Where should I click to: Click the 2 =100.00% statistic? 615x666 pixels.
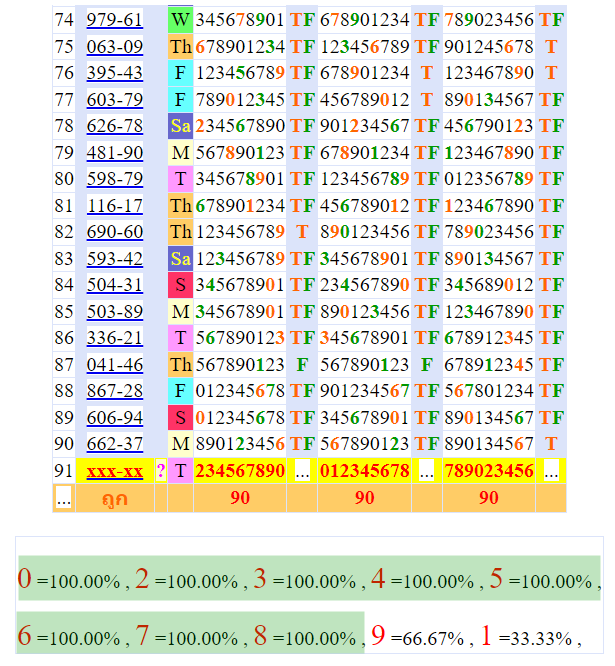[187, 579]
